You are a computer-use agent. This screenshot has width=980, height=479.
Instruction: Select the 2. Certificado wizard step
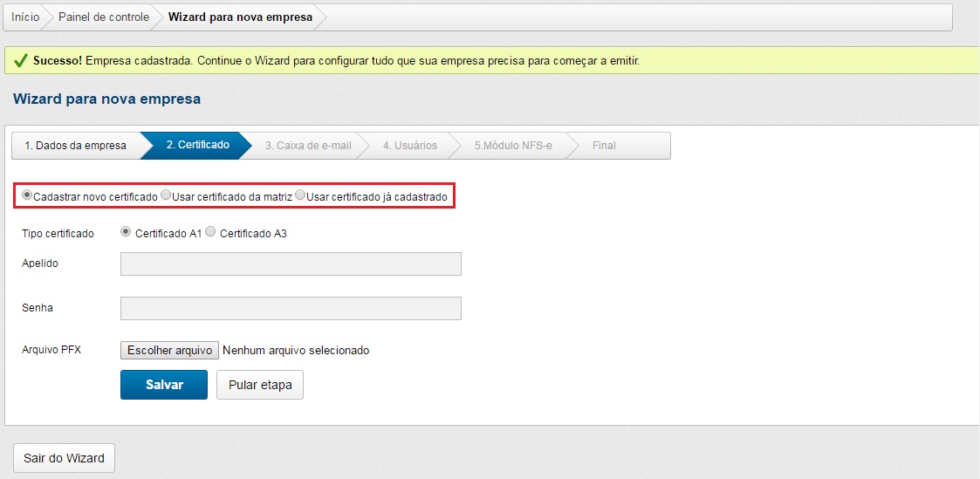[x=197, y=145]
